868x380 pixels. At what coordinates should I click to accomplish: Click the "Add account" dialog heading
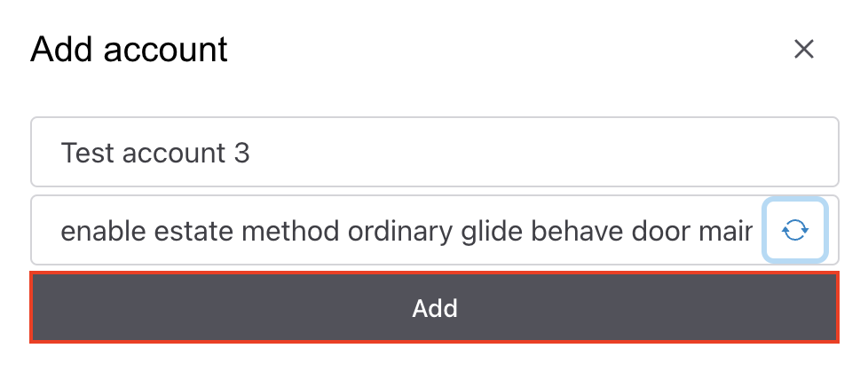(130, 49)
